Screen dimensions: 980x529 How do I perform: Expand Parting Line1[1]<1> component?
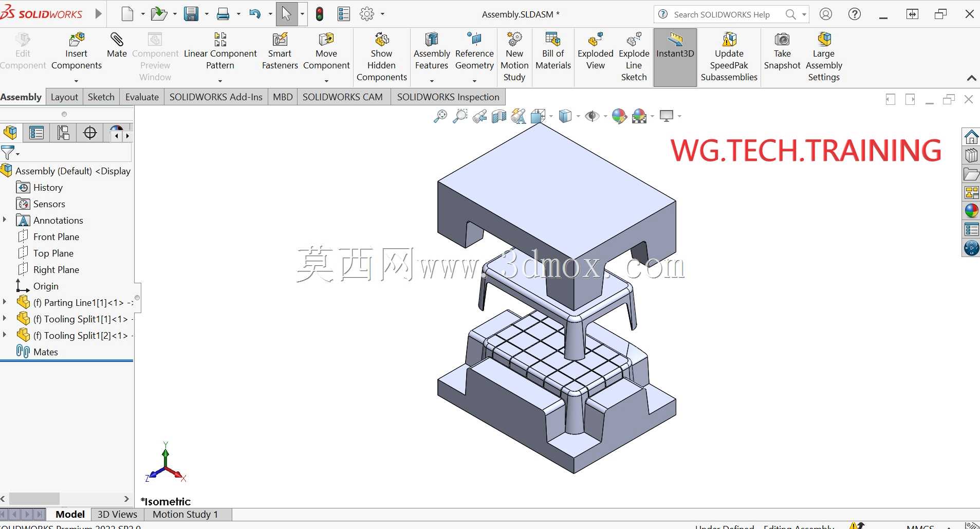5,302
